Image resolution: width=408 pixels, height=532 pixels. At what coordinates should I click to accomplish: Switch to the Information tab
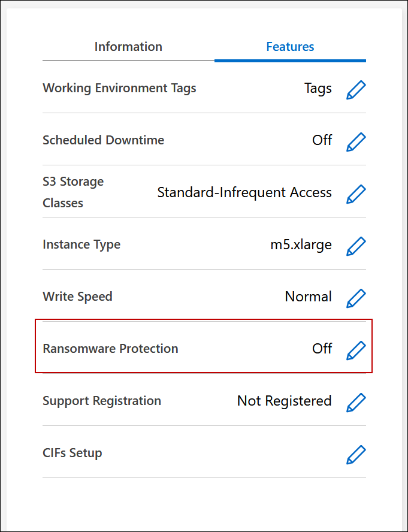click(128, 47)
